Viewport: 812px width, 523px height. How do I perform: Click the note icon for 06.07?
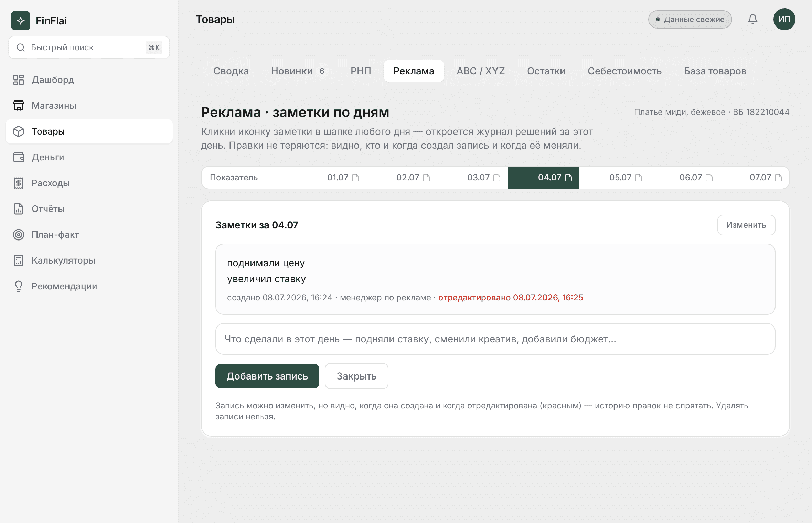pyautogui.click(x=709, y=178)
